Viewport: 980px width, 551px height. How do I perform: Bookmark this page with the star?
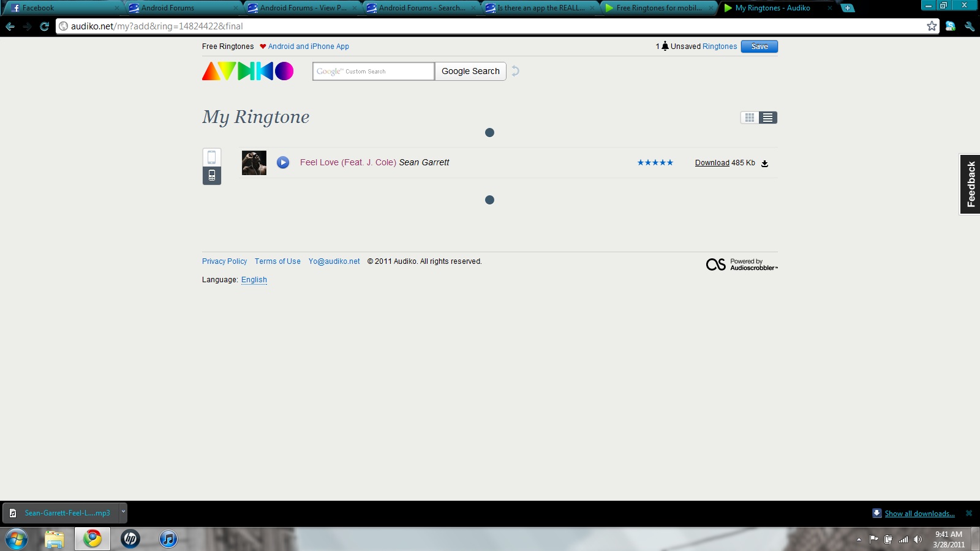(x=932, y=26)
